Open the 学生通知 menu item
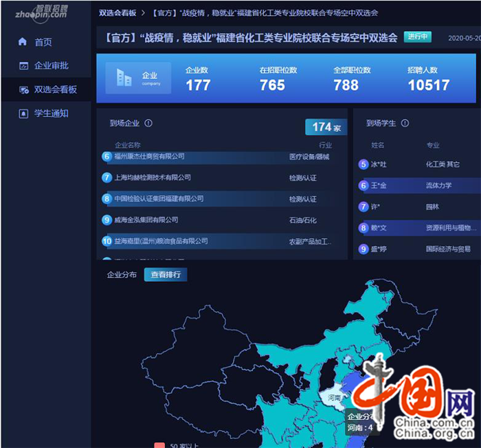This screenshot has width=481, height=448. click(52, 113)
